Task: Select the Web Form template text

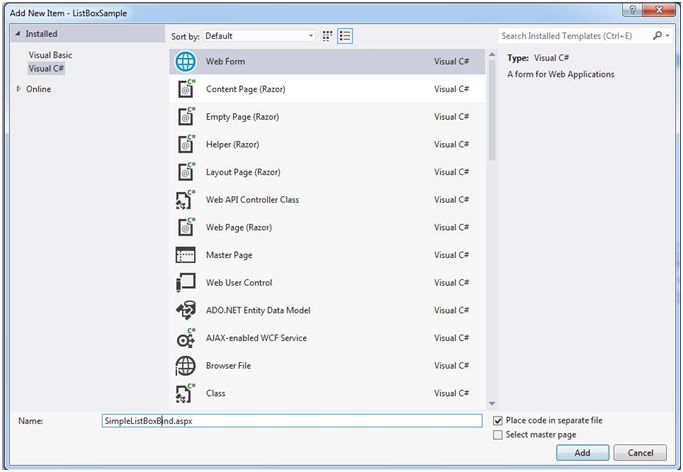Action: pyautogui.click(x=225, y=61)
